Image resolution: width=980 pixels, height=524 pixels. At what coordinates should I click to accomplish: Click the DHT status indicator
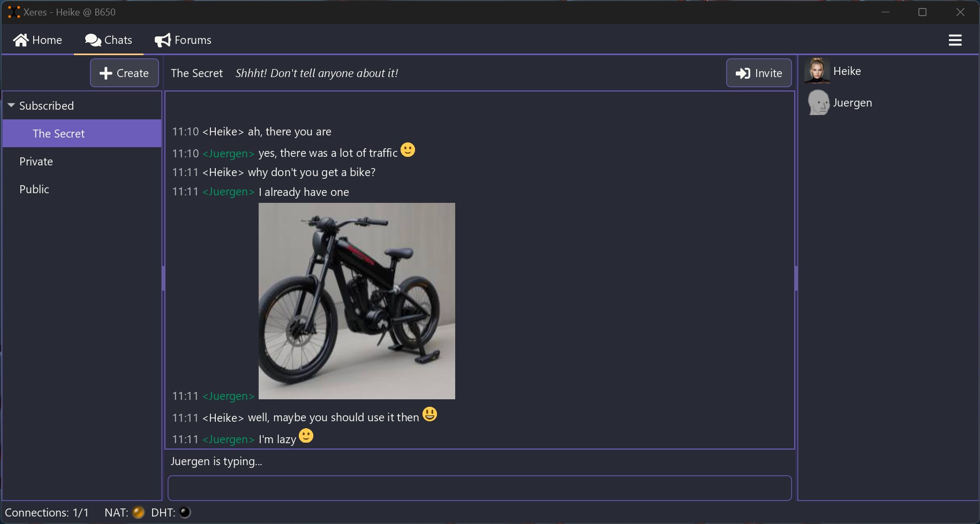click(x=185, y=512)
